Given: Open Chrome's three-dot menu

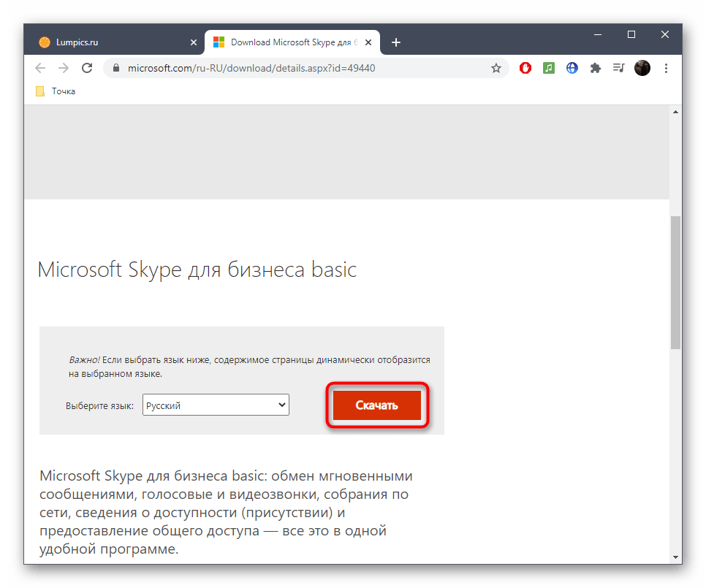Looking at the screenshot, I should tap(666, 68).
